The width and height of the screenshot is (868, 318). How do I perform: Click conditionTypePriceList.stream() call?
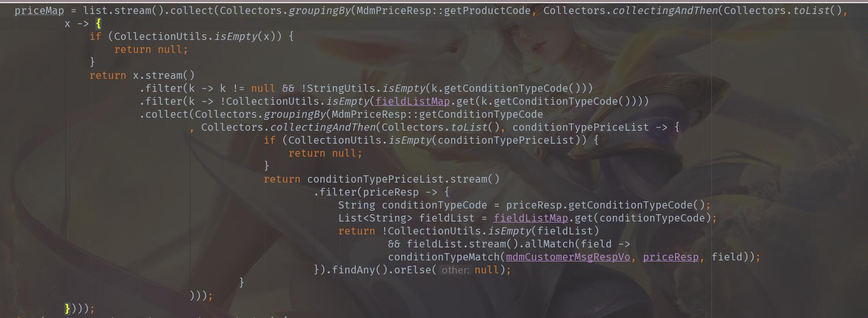403,179
